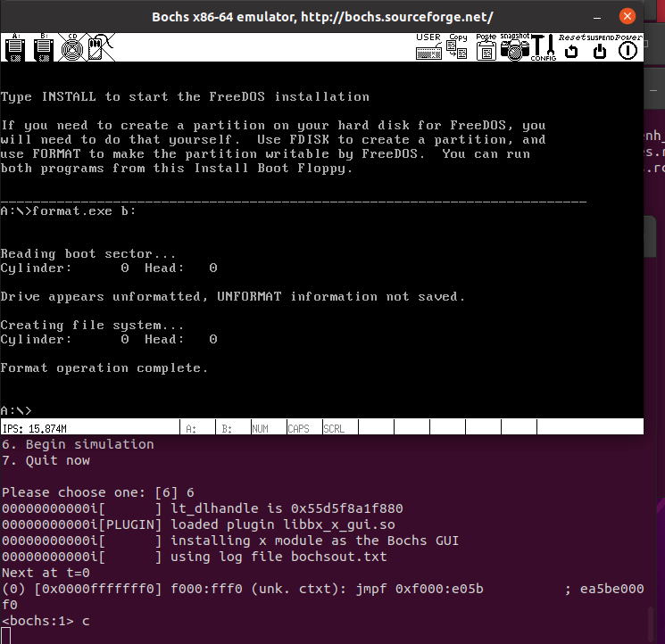This screenshot has height=644, width=665.
Task: Click the A: drive status indicator
Action: (x=191, y=429)
